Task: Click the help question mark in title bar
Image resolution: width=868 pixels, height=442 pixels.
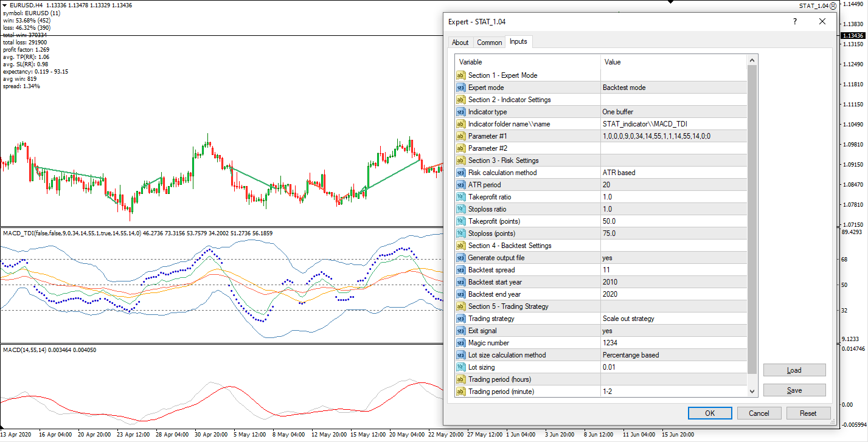Action: 794,21
